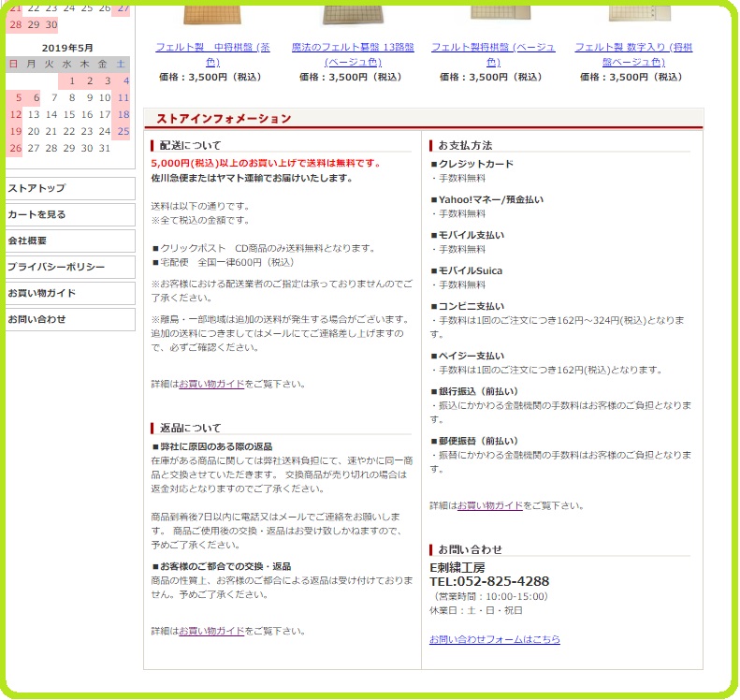Open the ストアトップ sidebar menu item
The height and width of the screenshot is (700, 740).
click(70, 188)
